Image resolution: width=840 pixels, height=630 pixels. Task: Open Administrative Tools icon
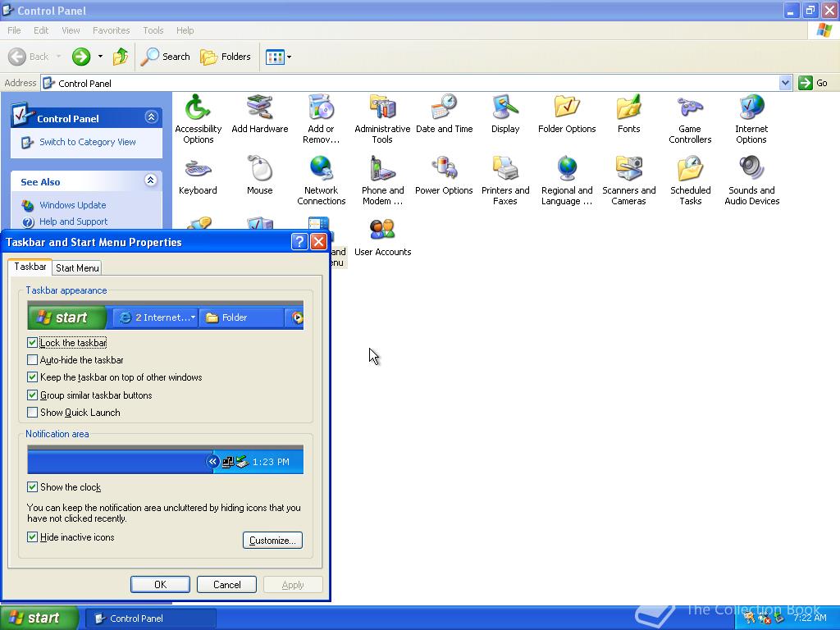[x=382, y=119]
